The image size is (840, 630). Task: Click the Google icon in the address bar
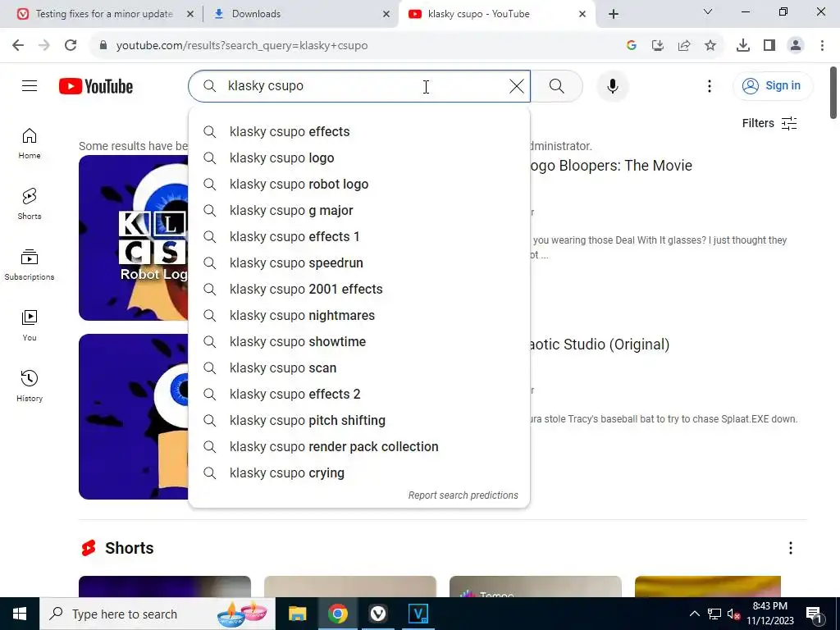point(631,46)
